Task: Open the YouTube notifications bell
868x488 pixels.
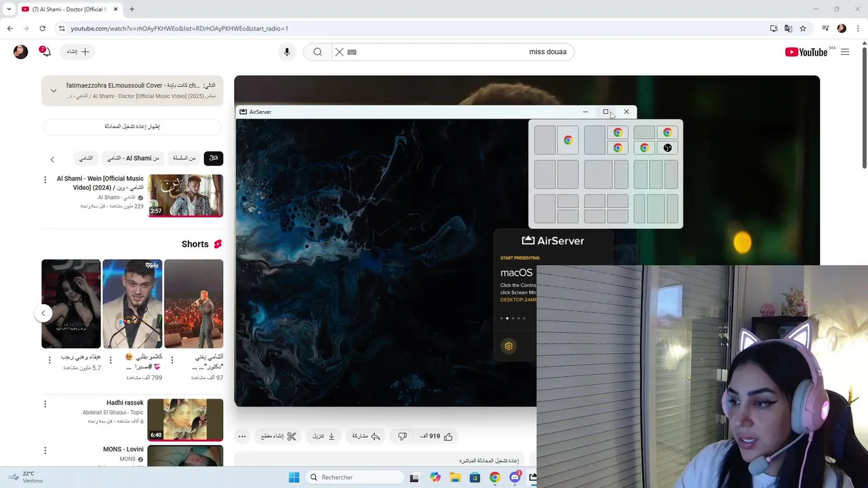Action: pyautogui.click(x=45, y=52)
